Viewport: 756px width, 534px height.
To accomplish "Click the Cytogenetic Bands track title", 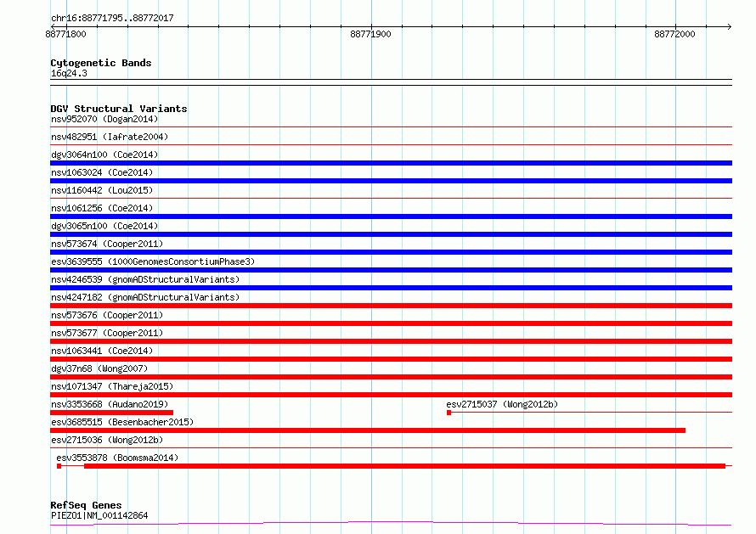I will click(x=101, y=63).
